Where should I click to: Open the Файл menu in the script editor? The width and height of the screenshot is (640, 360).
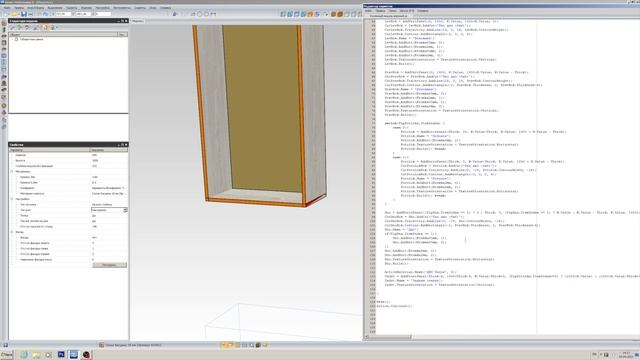click(369, 11)
